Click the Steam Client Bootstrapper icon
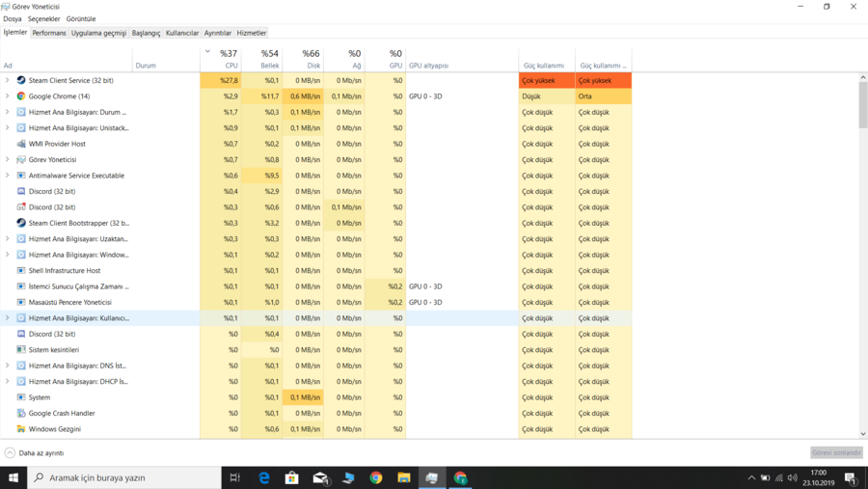Image resolution: width=868 pixels, height=489 pixels. tap(21, 223)
